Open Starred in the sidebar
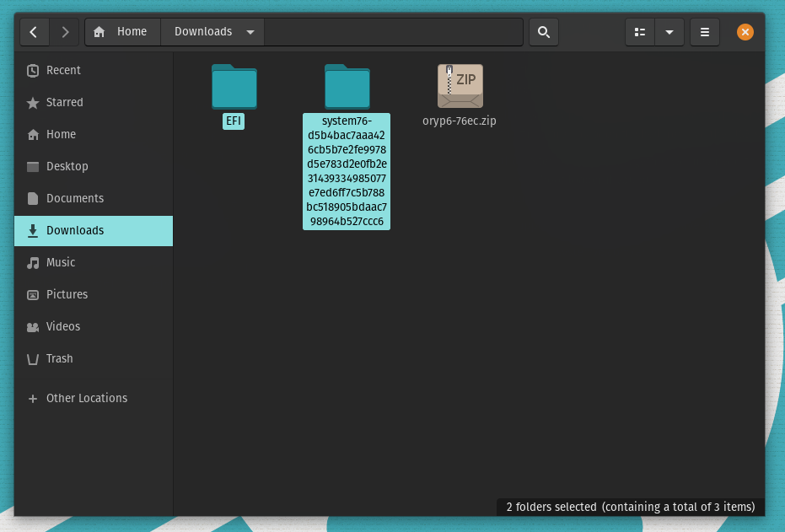This screenshot has width=785, height=532. pos(64,102)
